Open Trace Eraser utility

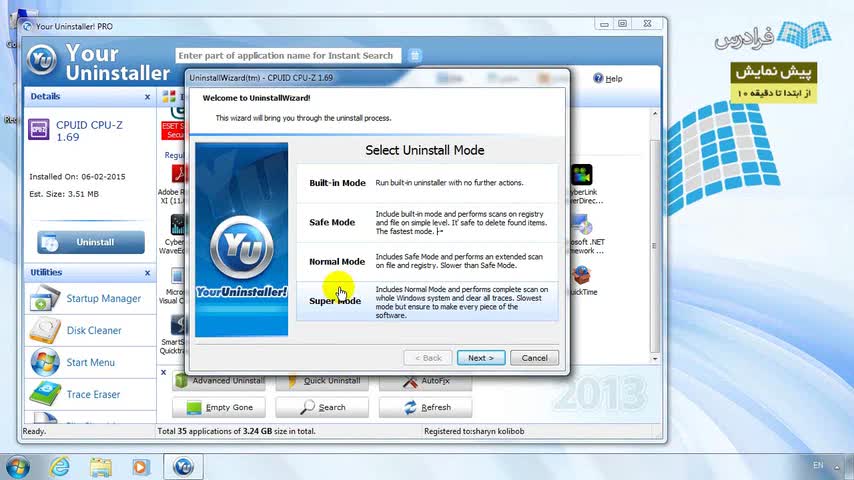pos(90,394)
